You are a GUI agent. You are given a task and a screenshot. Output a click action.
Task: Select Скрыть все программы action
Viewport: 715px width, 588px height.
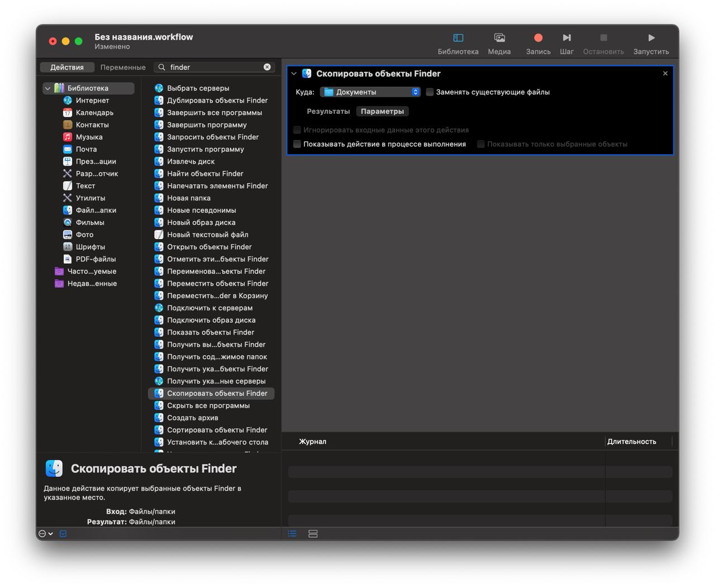pyautogui.click(x=208, y=406)
